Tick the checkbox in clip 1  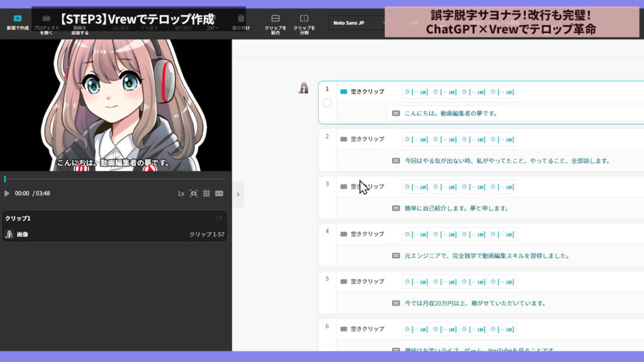pyautogui.click(x=327, y=103)
